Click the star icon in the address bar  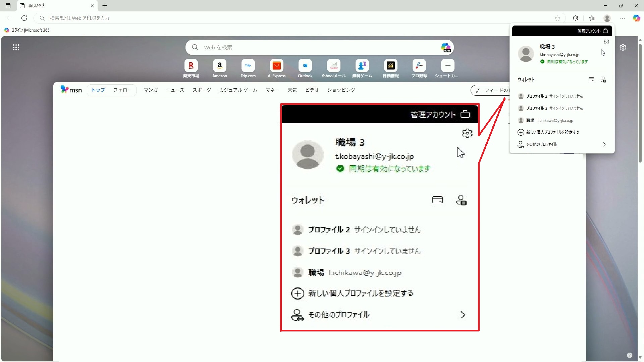(557, 18)
